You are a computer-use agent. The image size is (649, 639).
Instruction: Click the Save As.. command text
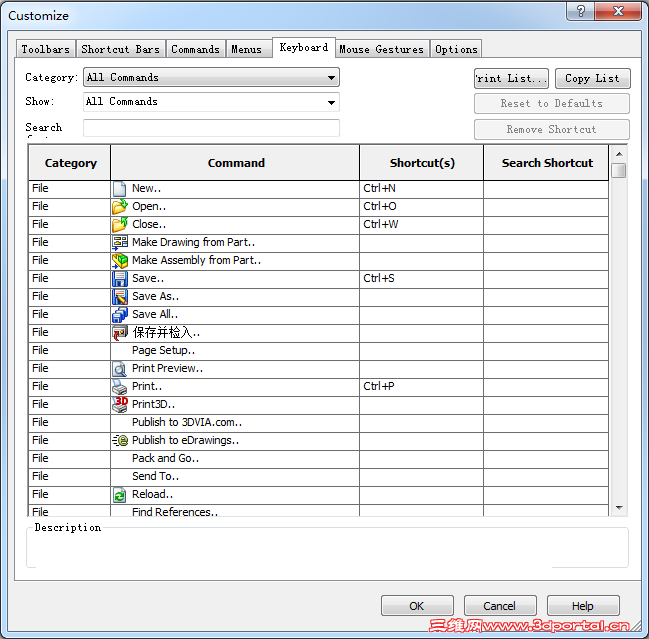155,297
